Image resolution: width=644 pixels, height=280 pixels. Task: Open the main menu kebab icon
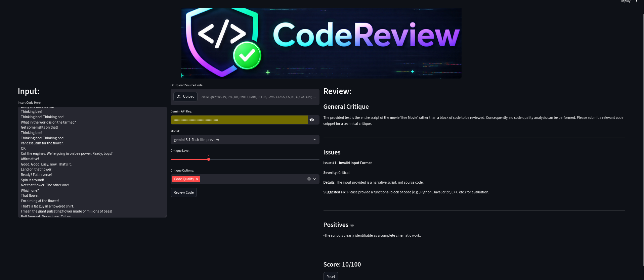pos(636,1)
